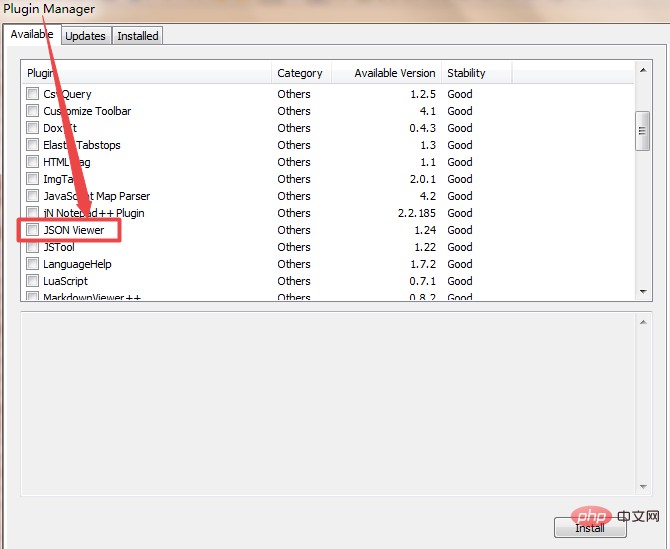This screenshot has width=670, height=549.
Task: Sort by Available Version column header
Action: click(x=384, y=73)
